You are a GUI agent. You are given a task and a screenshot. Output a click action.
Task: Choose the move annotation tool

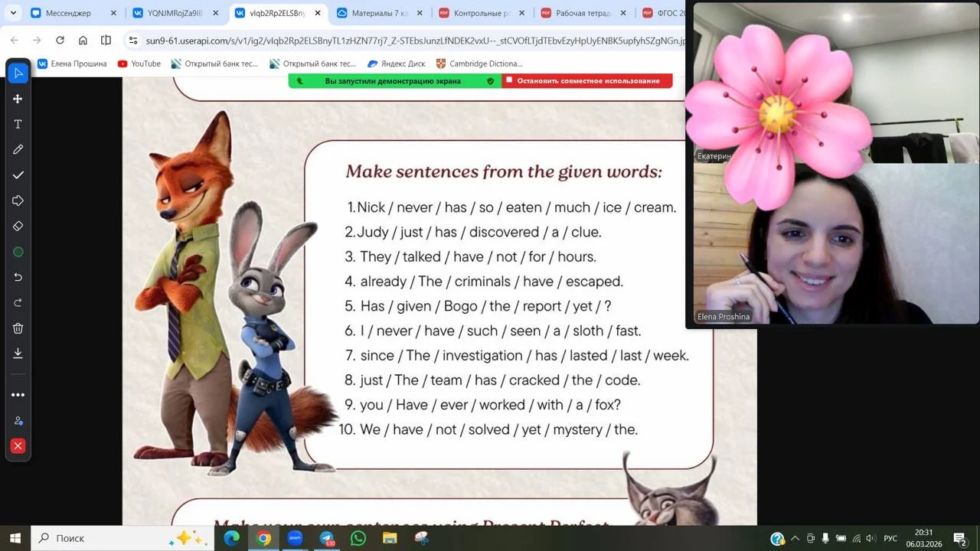click(x=18, y=99)
